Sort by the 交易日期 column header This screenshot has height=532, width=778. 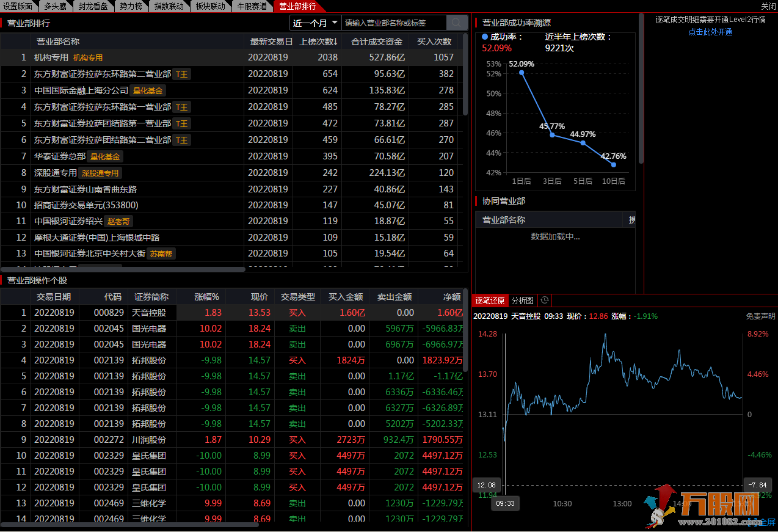54,297
